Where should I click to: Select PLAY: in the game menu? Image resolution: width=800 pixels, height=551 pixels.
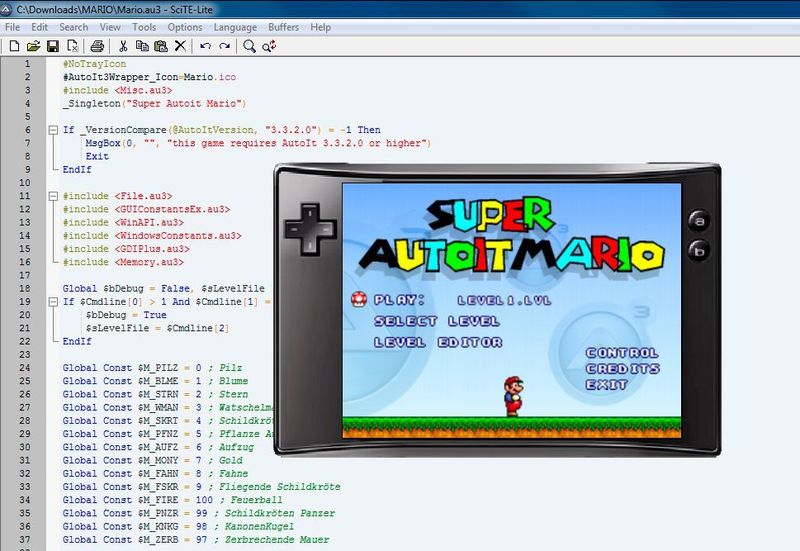tap(399, 300)
